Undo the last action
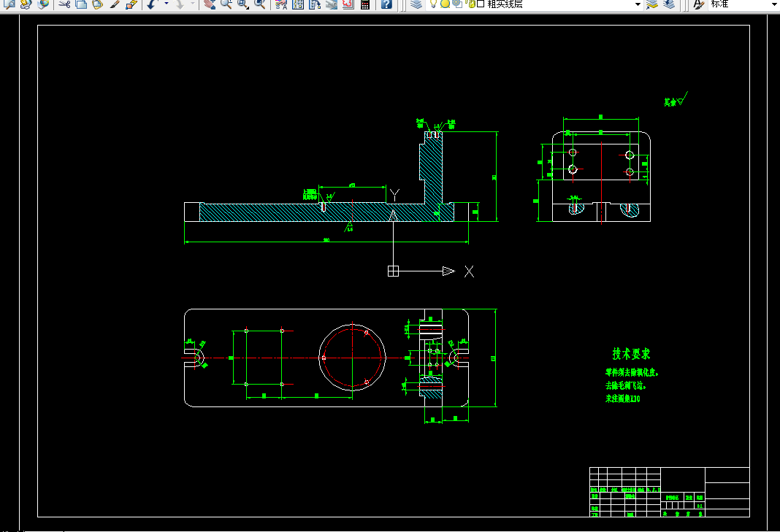Screen dimensions: 780x532 (152, 4)
